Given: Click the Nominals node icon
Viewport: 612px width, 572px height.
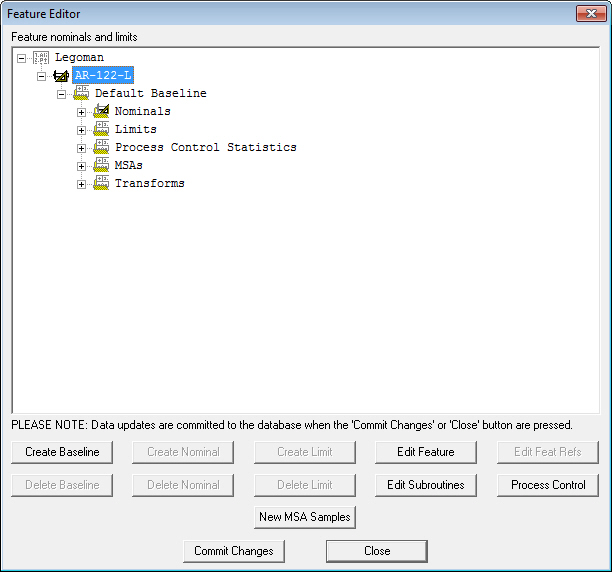Looking at the screenshot, I should coord(101,112).
